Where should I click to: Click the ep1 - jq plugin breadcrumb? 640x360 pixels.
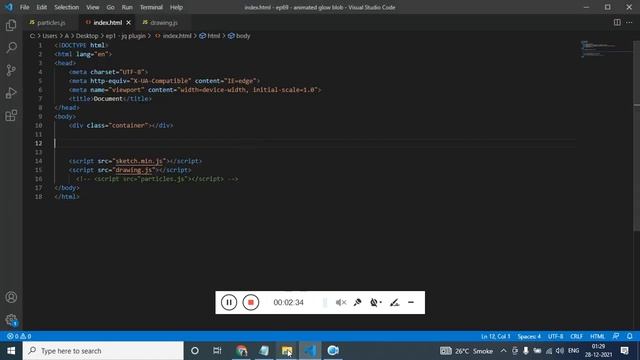tap(126, 36)
